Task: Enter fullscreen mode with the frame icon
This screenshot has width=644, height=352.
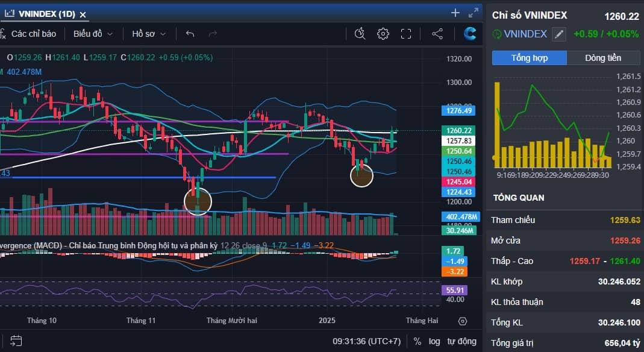Action: coord(406,34)
